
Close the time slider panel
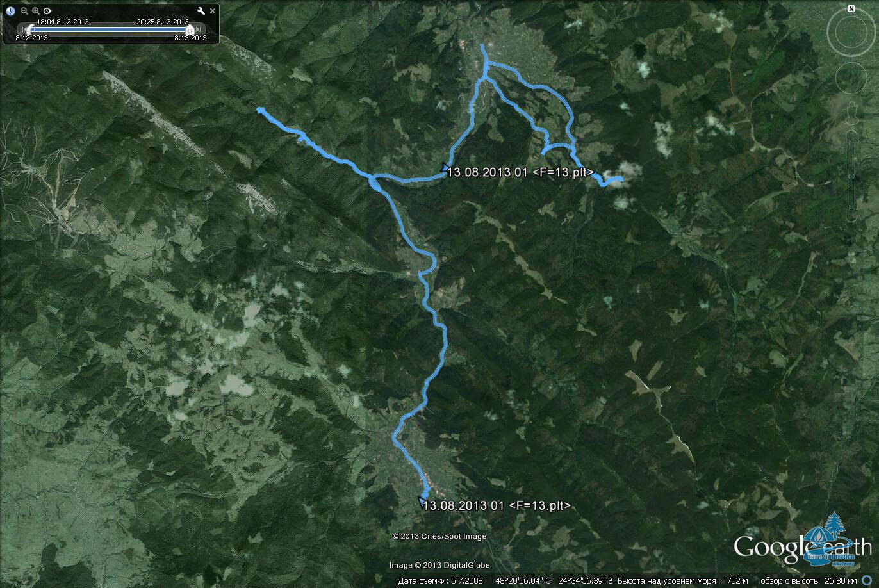coord(213,11)
